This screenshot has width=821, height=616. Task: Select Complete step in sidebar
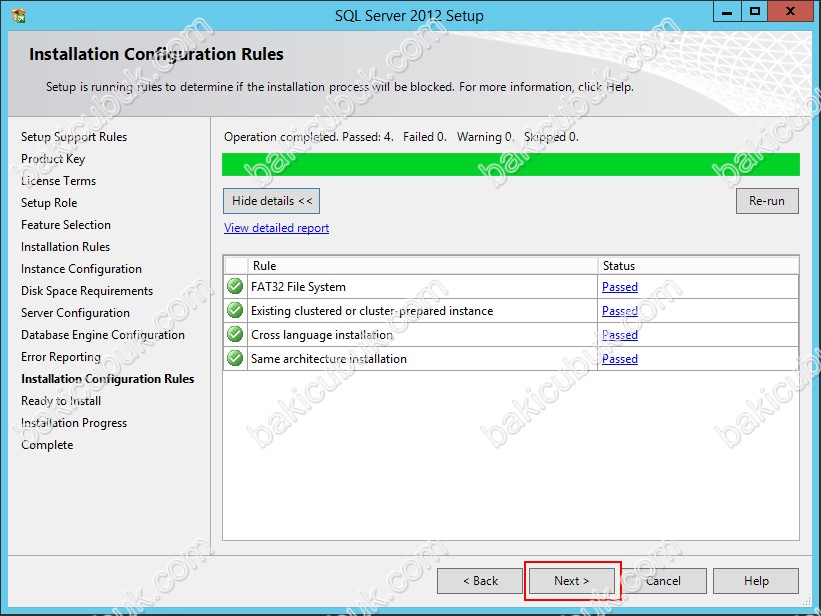click(x=47, y=445)
